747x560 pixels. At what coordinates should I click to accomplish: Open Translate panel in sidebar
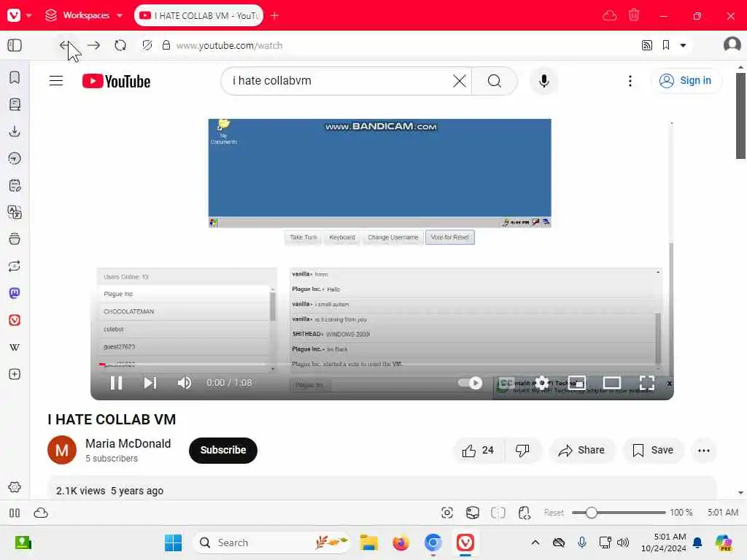point(15,212)
